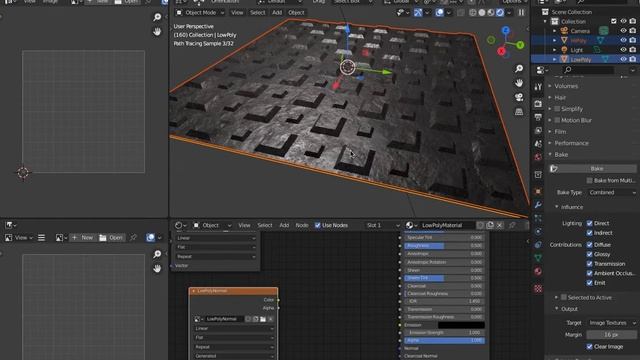The height and width of the screenshot is (360, 640).
Task: Open Tool properties tab icon
Action: (x=538, y=87)
